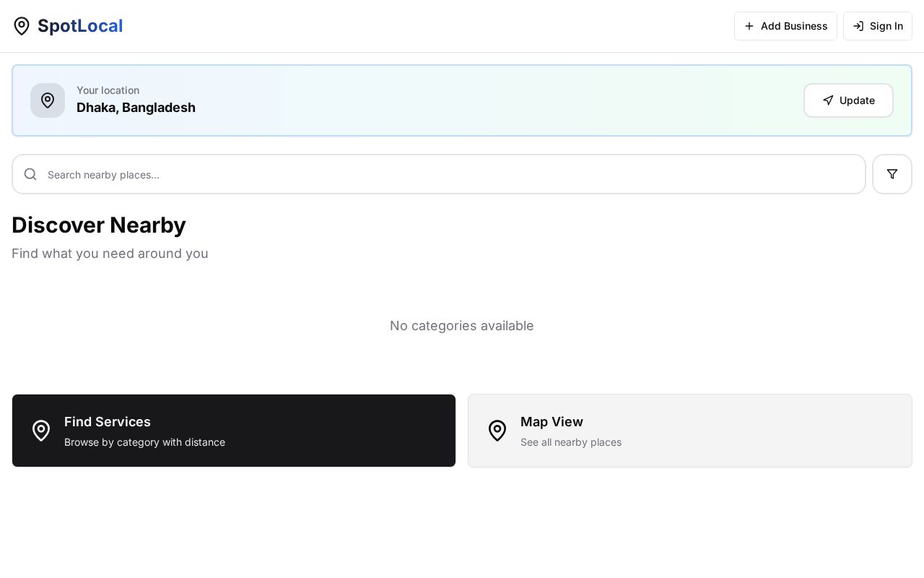Focus the Search nearby places field
Screen dimensions: 924x578
[x=439, y=174]
